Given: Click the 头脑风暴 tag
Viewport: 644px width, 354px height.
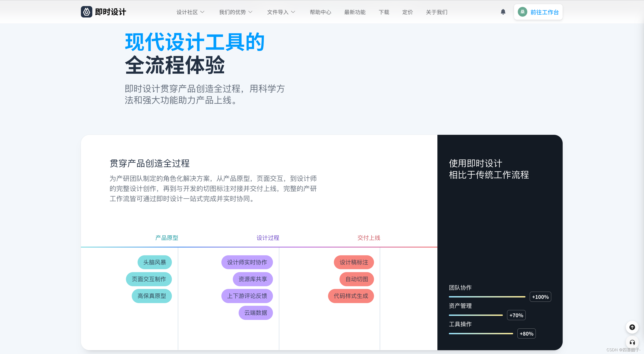Looking at the screenshot, I should [154, 262].
